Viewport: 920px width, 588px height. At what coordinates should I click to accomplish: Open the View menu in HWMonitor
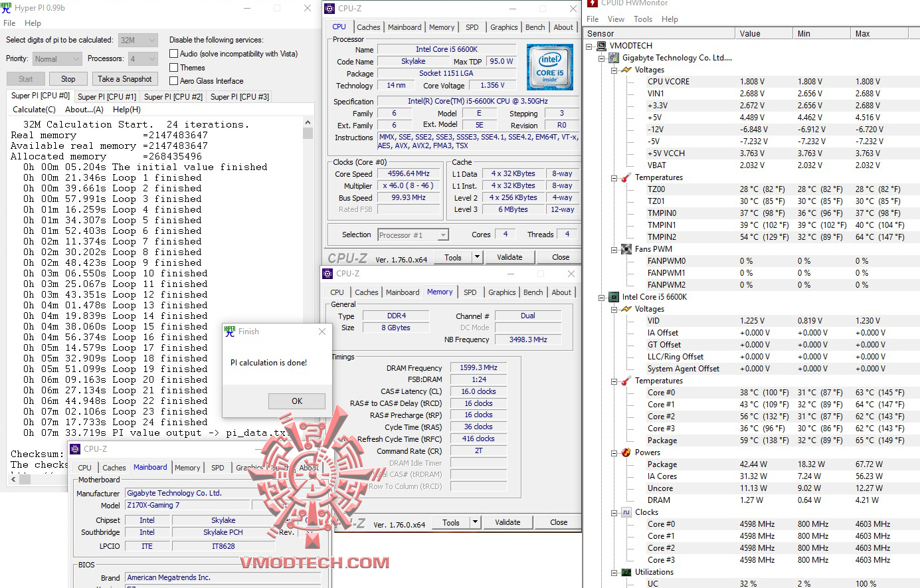click(x=616, y=19)
